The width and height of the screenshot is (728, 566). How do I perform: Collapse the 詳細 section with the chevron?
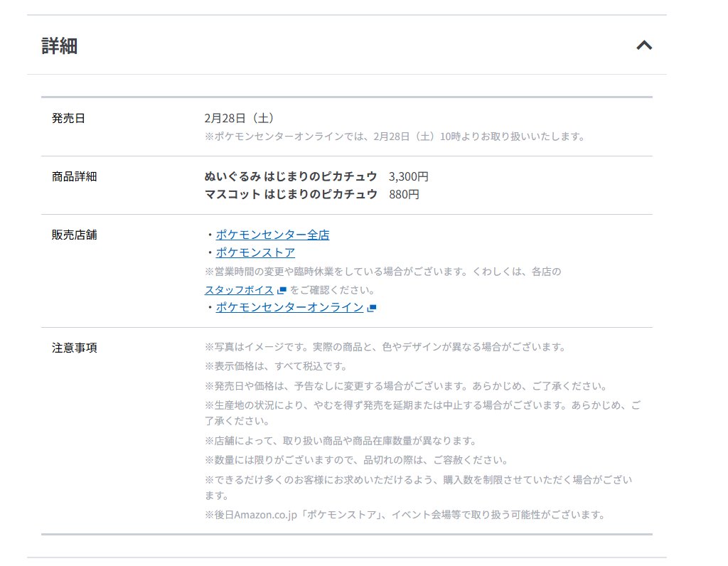pyautogui.click(x=644, y=45)
